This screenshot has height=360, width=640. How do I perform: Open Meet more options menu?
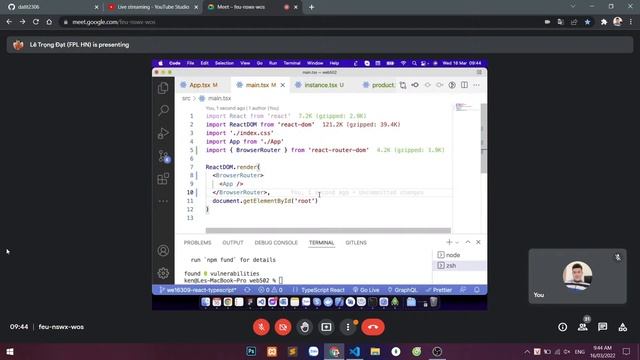click(348, 327)
